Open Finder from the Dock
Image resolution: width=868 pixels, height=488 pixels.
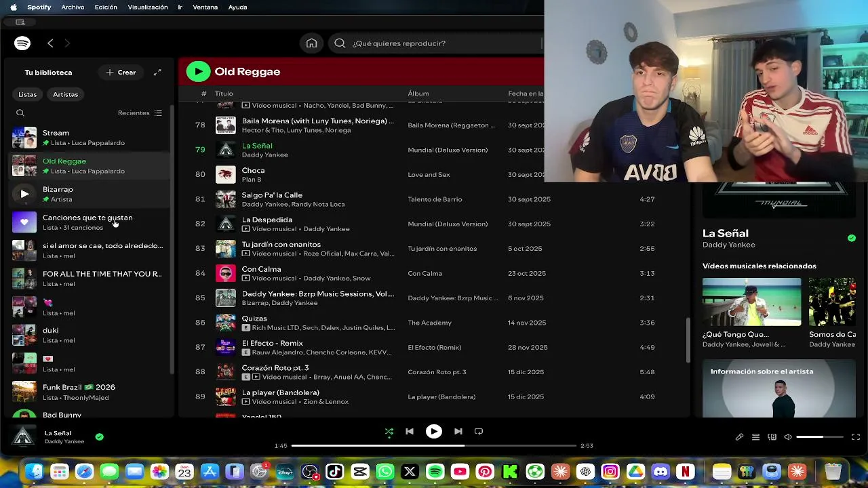(x=34, y=471)
